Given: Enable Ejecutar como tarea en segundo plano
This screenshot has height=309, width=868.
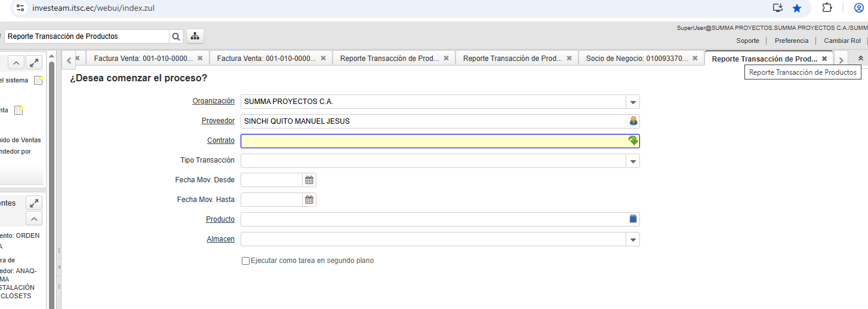Looking at the screenshot, I should tap(245, 261).
